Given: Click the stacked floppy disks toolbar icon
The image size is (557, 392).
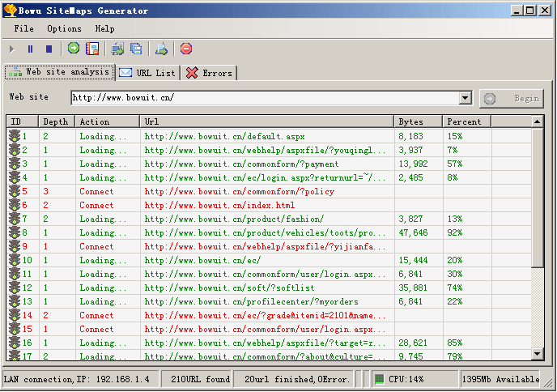Looking at the screenshot, I should click(136, 49).
